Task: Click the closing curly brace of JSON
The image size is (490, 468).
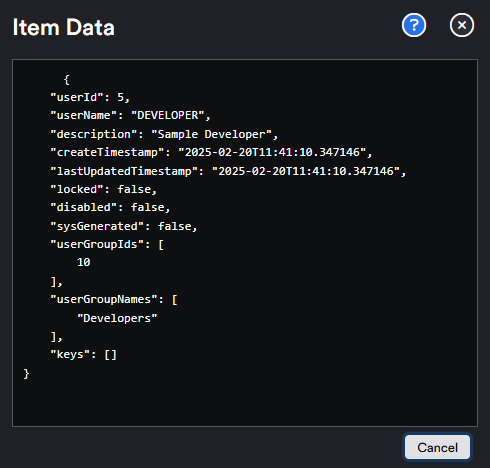Action: tap(26, 374)
